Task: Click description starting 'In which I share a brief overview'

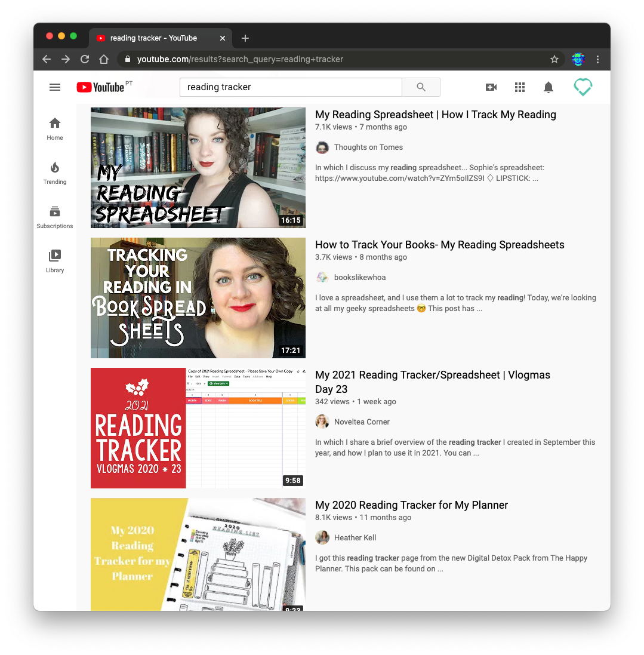Action: coord(455,448)
